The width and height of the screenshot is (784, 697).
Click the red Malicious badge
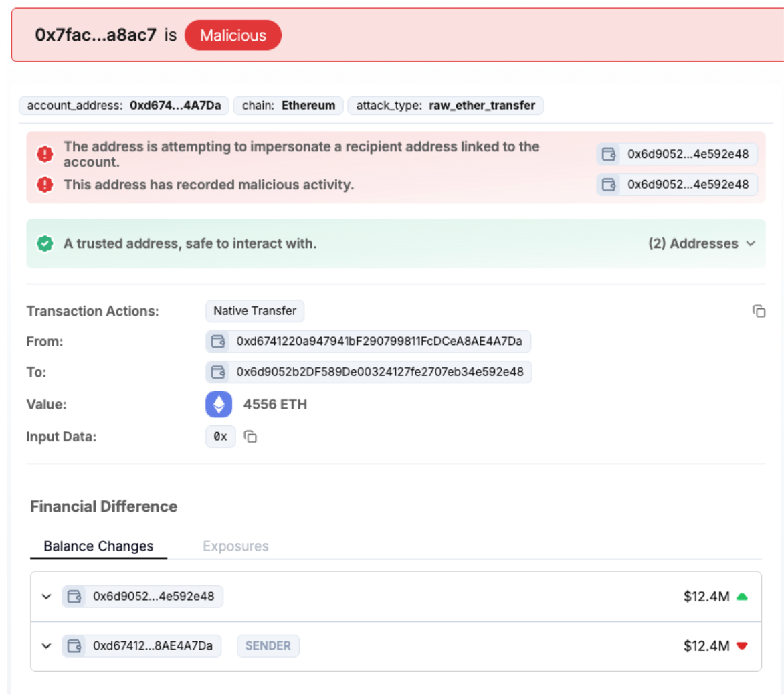coord(233,35)
